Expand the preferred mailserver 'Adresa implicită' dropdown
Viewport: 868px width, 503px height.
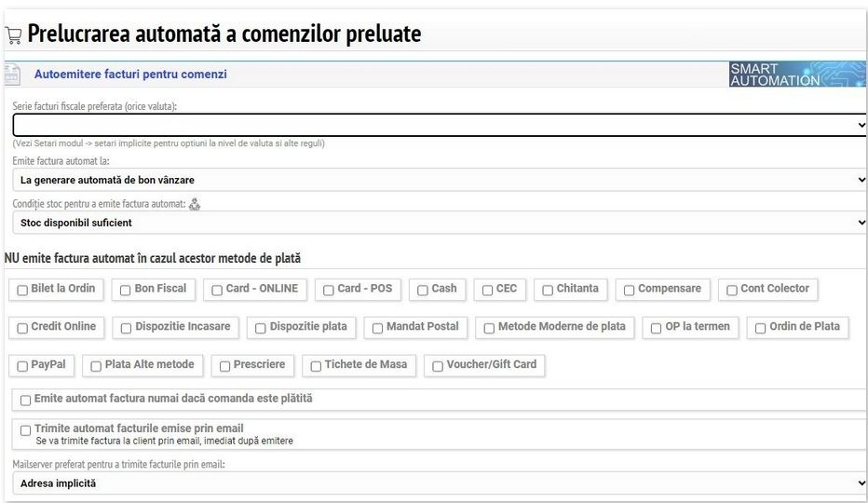pos(440,483)
